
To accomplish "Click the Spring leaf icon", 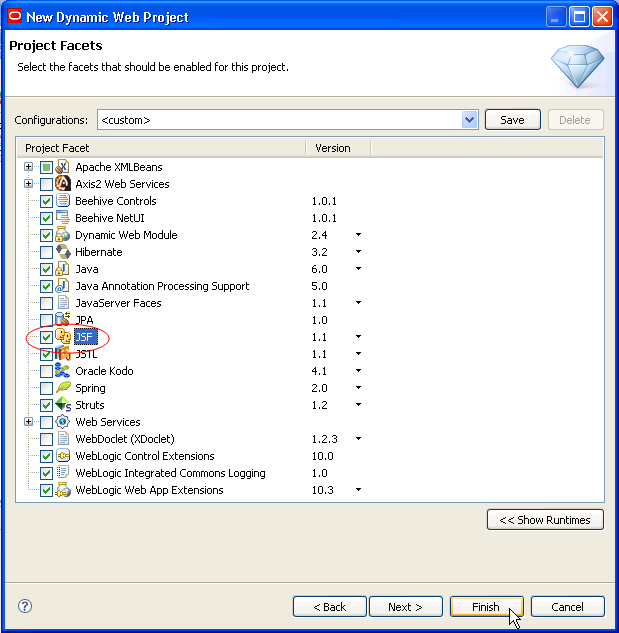I will point(63,388).
